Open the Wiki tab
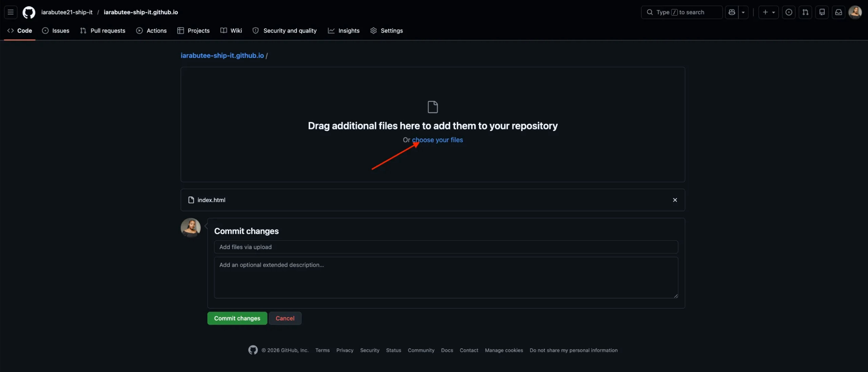This screenshot has width=868, height=372. tap(231, 31)
